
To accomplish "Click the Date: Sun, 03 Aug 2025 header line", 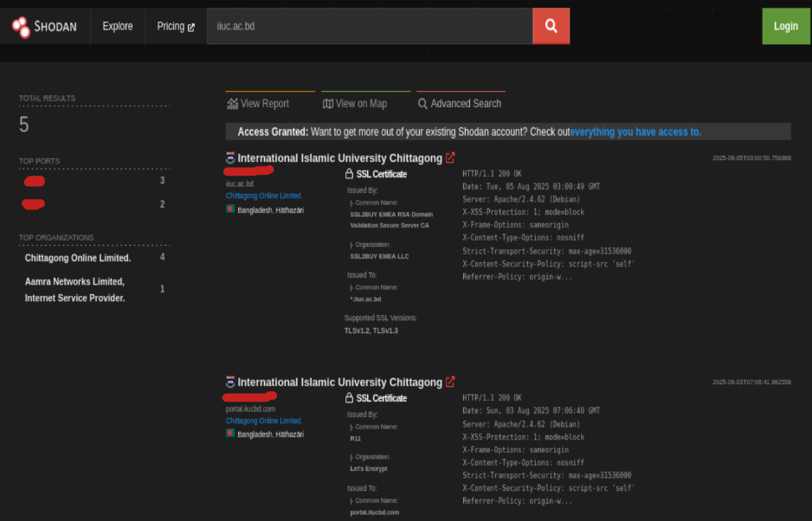I will pyautogui.click(x=532, y=411).
